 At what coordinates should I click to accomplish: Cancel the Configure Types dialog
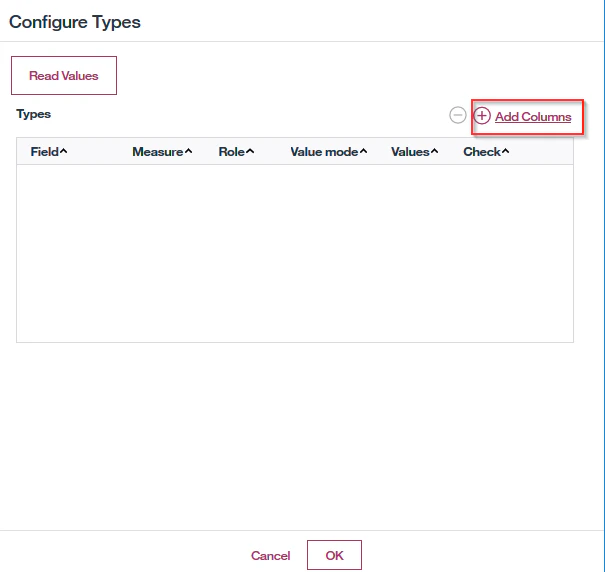coord(270,555)
